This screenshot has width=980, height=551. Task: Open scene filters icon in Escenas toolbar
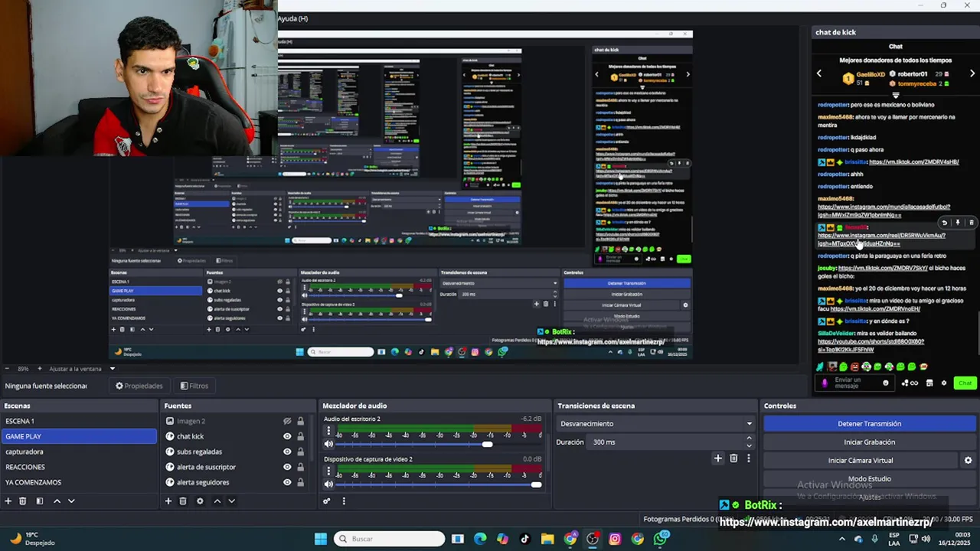[x=39, y=501]
